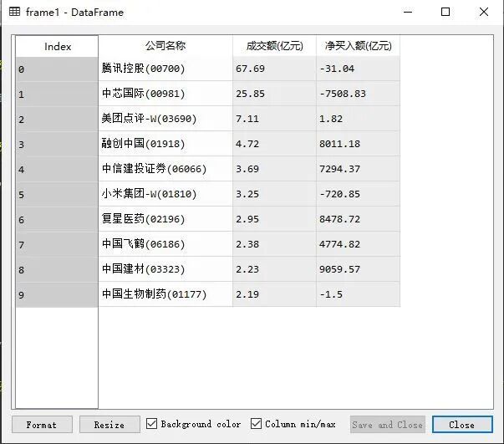Click the 8011.18 net buy cell
Image resolution: width=504 pixels, height=444 pixels.
pyautogui.click(x=358, y=144)
